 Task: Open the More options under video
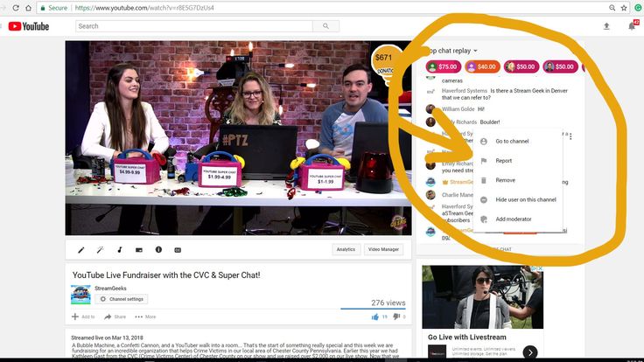pos(145,317)
